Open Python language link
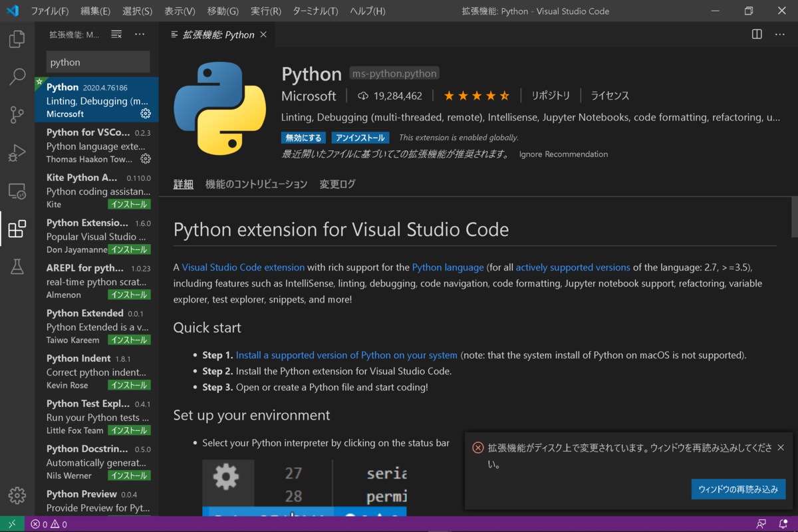Image resolution: width=798 pixels, height=532 pixels. (448, 267)
